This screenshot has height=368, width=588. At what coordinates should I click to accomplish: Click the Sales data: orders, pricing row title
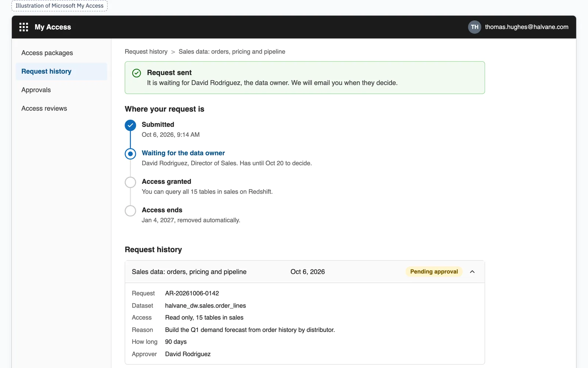[x=189, y=272]
